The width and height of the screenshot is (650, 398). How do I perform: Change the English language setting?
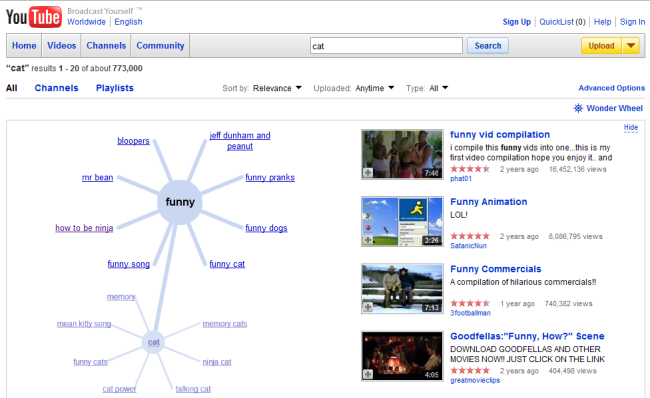(128, 22)
